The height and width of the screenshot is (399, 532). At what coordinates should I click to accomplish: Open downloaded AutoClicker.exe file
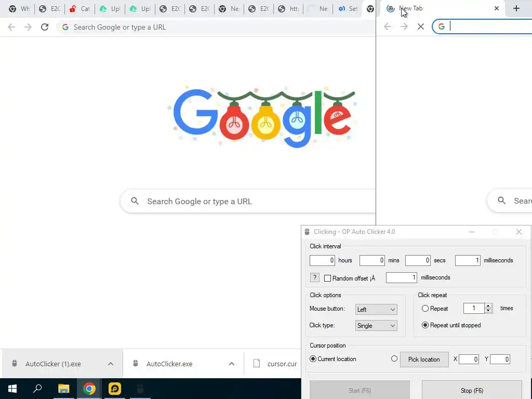[169, 364]
